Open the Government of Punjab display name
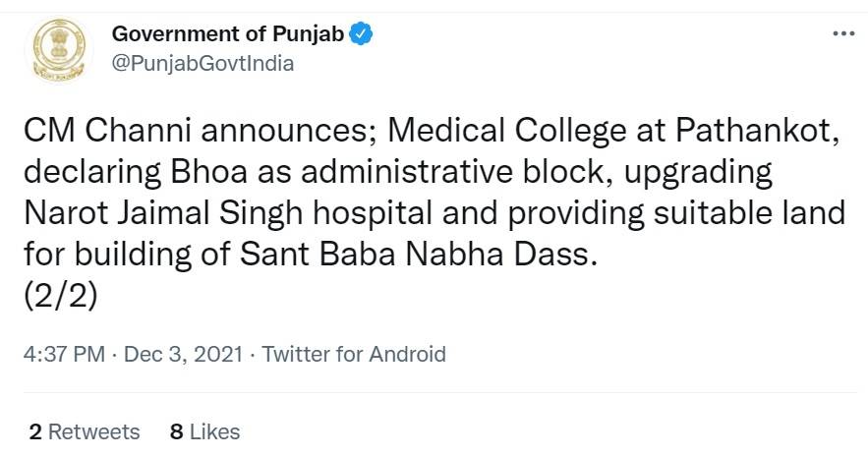The image size is (868, 457). point(228,35)
